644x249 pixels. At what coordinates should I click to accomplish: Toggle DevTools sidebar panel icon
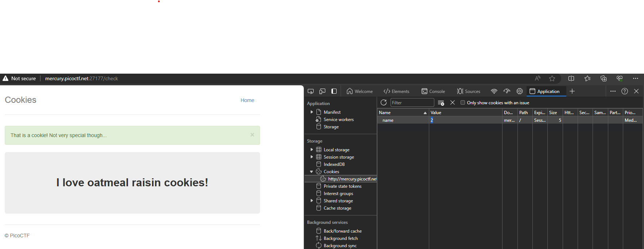tap(334, 91)
